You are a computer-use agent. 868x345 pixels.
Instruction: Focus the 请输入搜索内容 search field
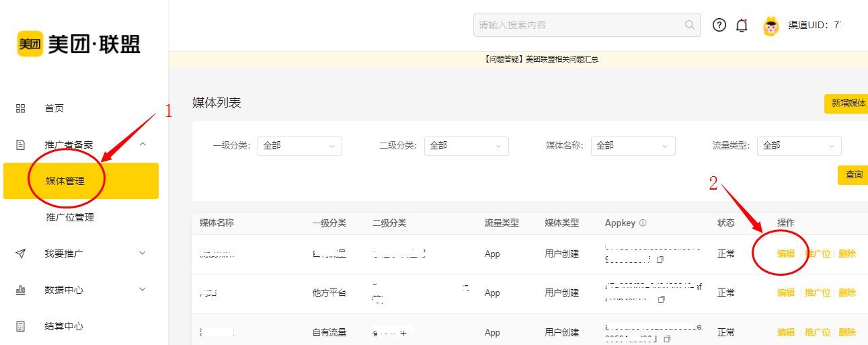point(587,25)
